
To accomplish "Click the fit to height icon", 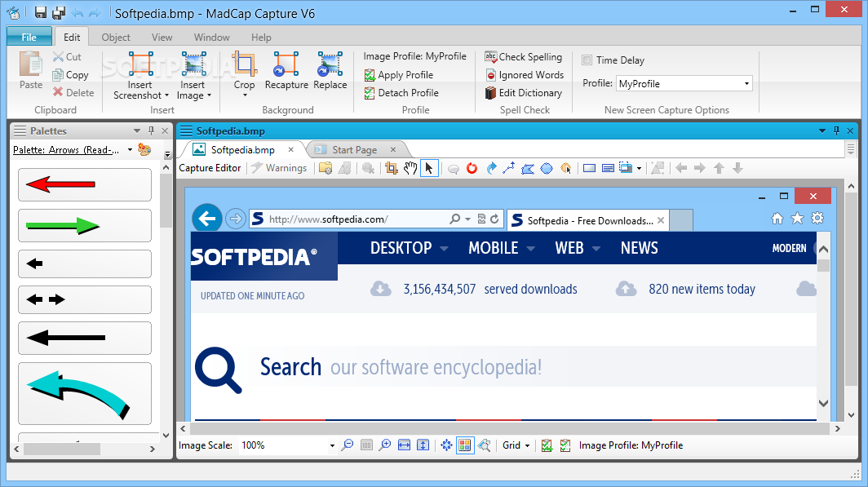I will tap(423, 445).
